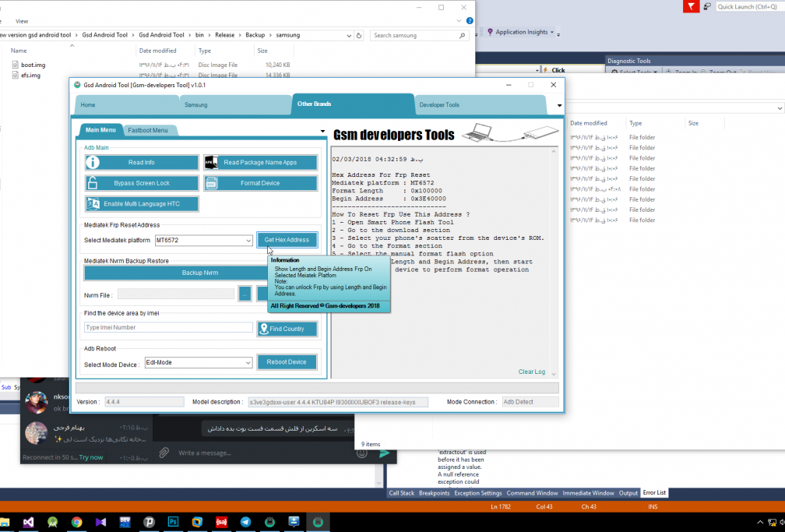
Task: Switch to the Developer Tools tab
Action: 439,104
